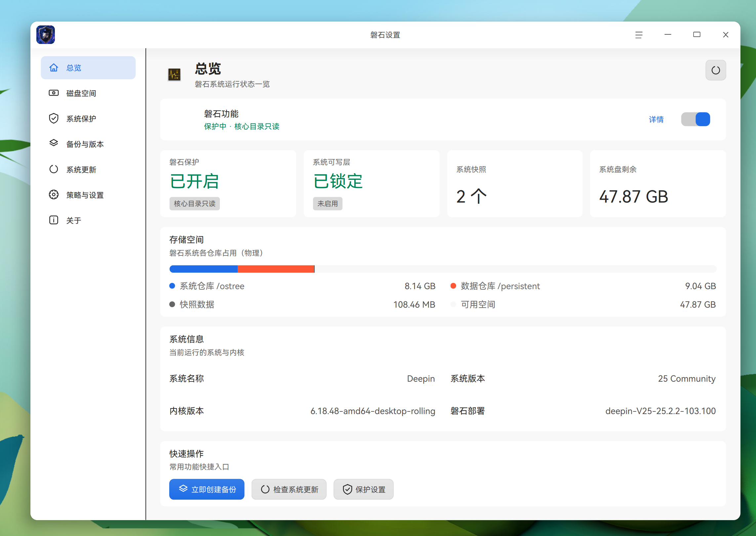Switch to 系统更新 section
756x536 pixels.
point(88,170)
